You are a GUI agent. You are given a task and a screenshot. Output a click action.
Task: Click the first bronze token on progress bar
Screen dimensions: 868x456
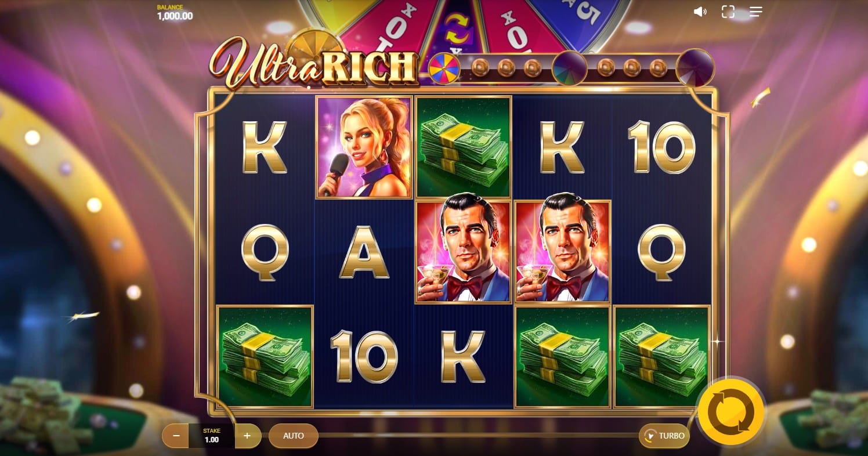coord(480,68)
